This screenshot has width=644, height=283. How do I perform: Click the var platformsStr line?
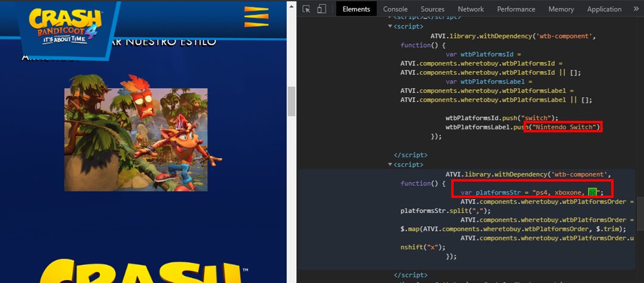point(532,193)
